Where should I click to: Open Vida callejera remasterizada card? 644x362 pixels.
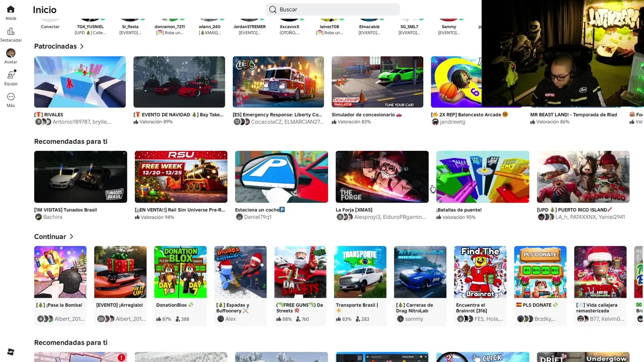pos(600,285)
